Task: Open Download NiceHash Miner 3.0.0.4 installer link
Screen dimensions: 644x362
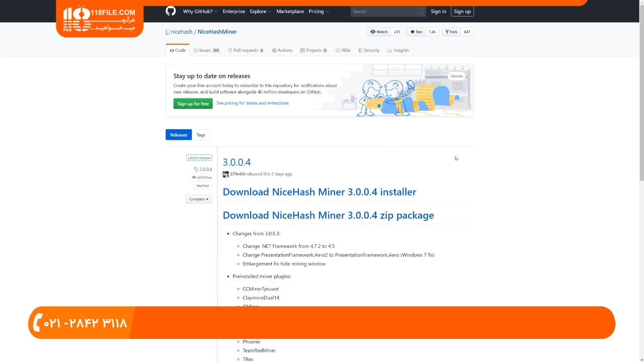Action: (319, 192)
